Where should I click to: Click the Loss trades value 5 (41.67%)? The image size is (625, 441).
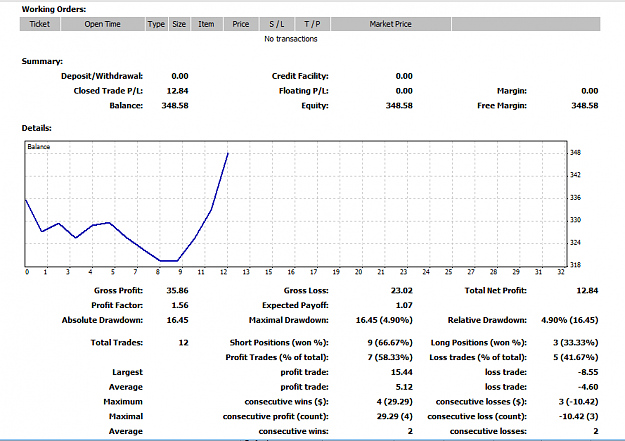pos(576,358)
